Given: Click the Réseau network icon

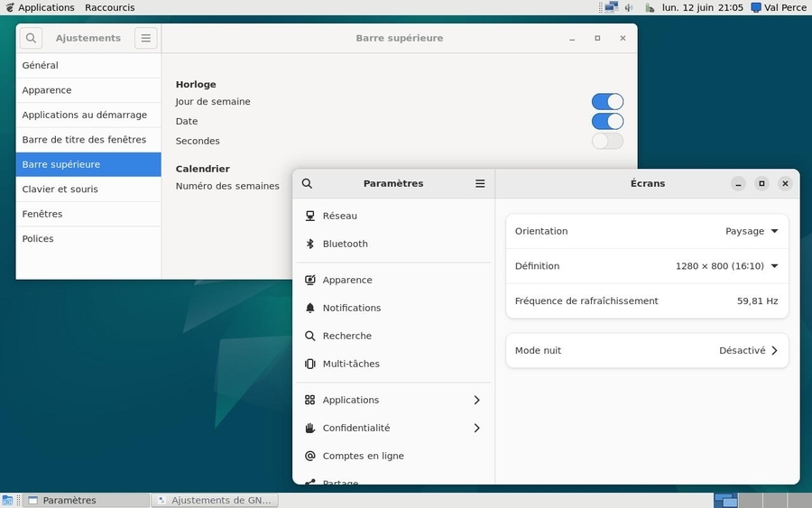Looking at the screenshot, I should click(309, 216).
